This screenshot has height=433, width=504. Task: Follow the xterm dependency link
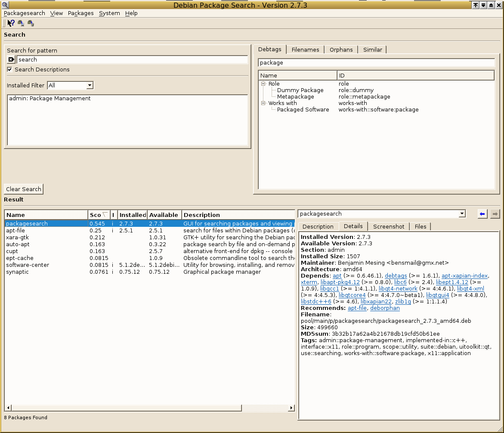[x=309, y=282]
